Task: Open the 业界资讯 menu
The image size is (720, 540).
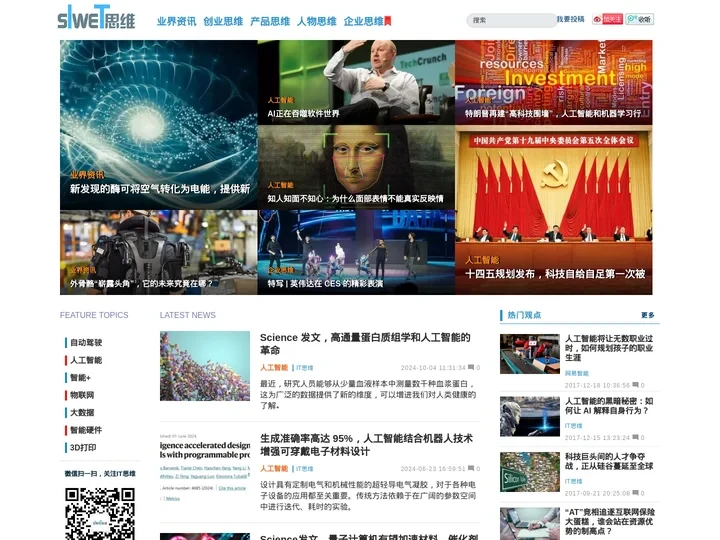Action: coord(176,21)
